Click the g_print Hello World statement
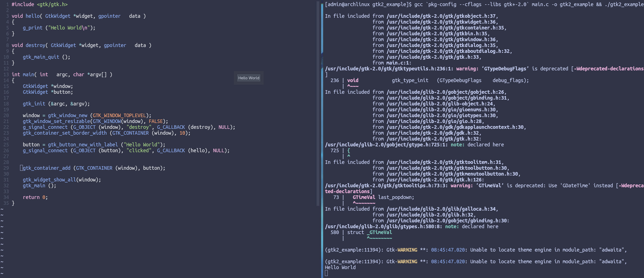 click(x=59, y=28)
